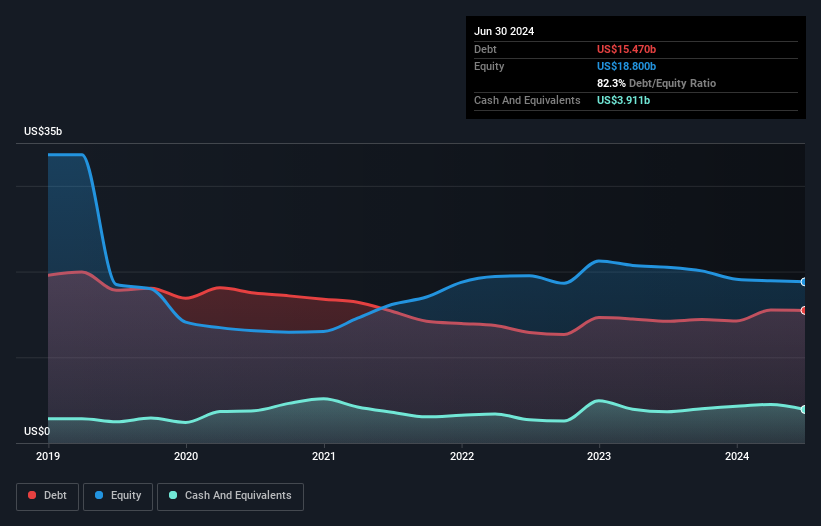Click the US$35b y-axis label
The image size is (821, 526).
(x=43, y=131)
